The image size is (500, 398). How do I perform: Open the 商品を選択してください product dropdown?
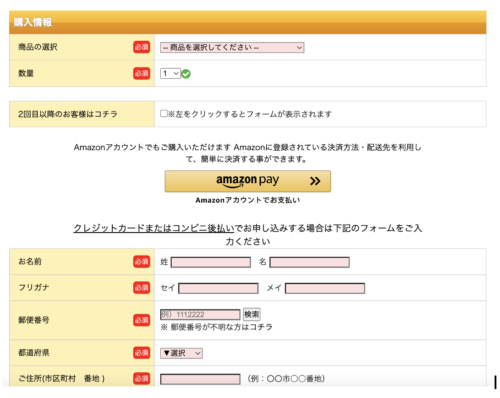click(232, 47)
